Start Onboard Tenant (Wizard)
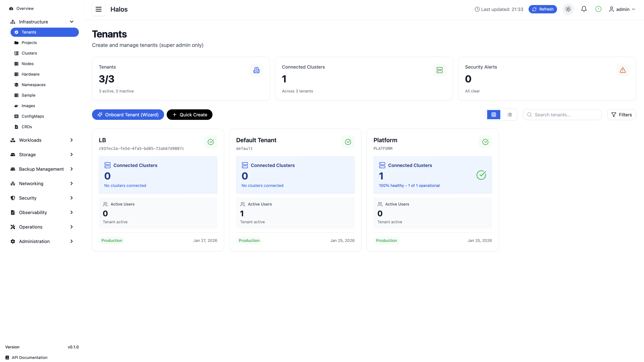This screenshot has height=362, width=644. pos(128,115)
